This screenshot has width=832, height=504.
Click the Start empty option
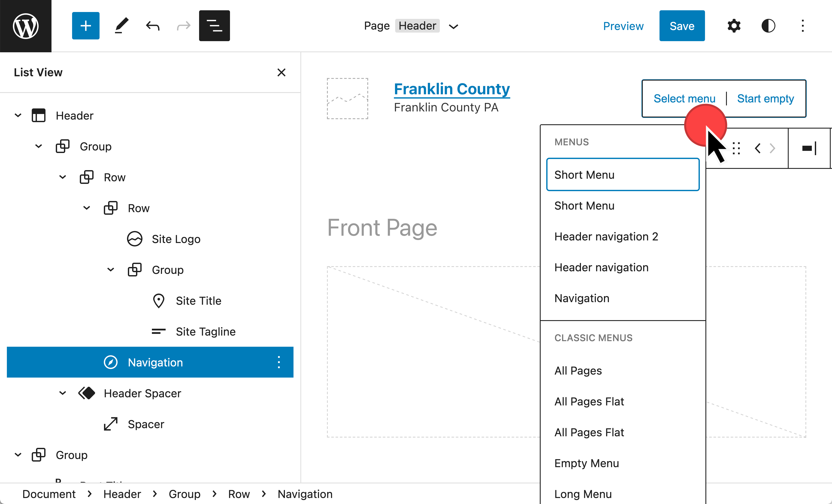tap(765, 99)
